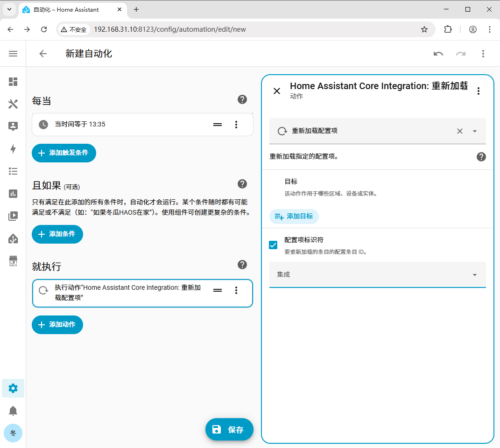
Task: Select the 自动化 – Home Assistant browser tab
Action: (73, 10)
